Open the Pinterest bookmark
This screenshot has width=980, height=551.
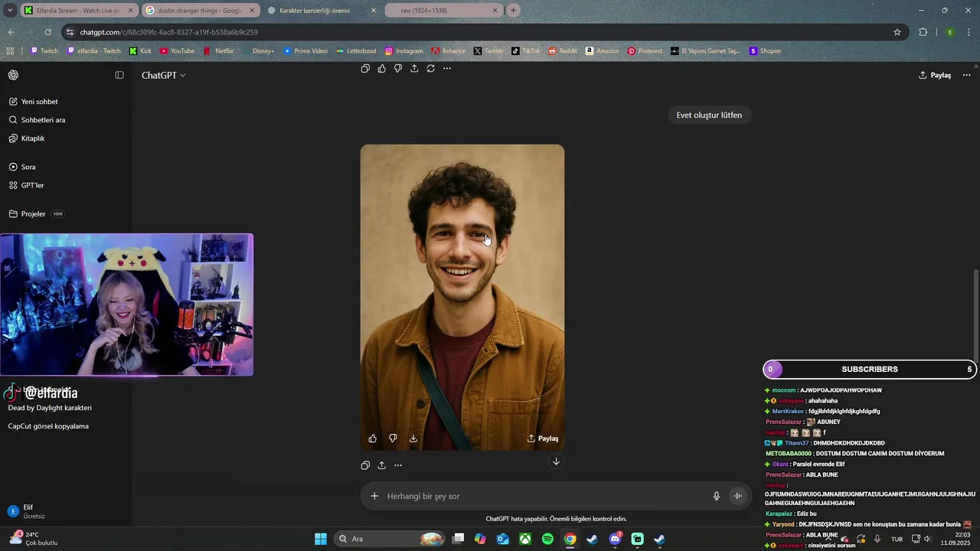coord(645,51)
